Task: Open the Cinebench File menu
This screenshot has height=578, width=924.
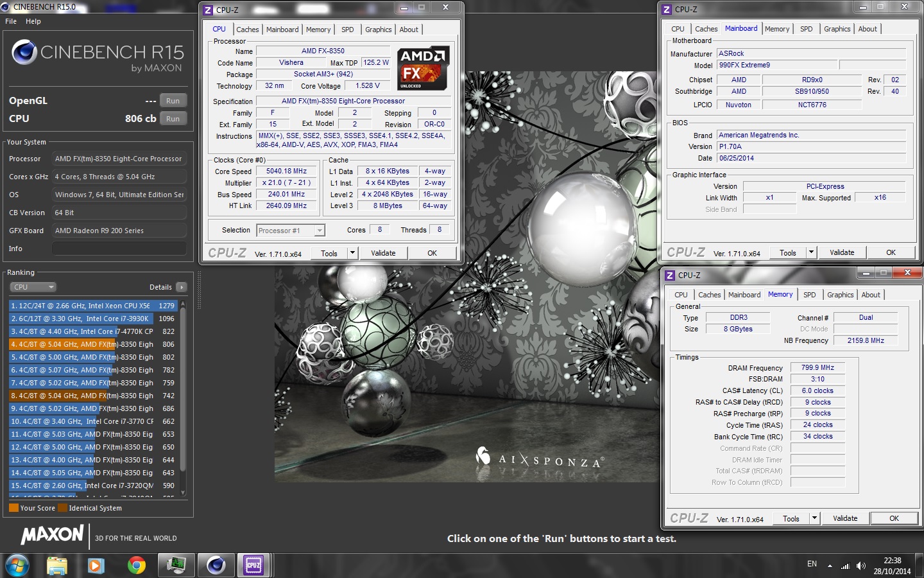Action: 11,21
